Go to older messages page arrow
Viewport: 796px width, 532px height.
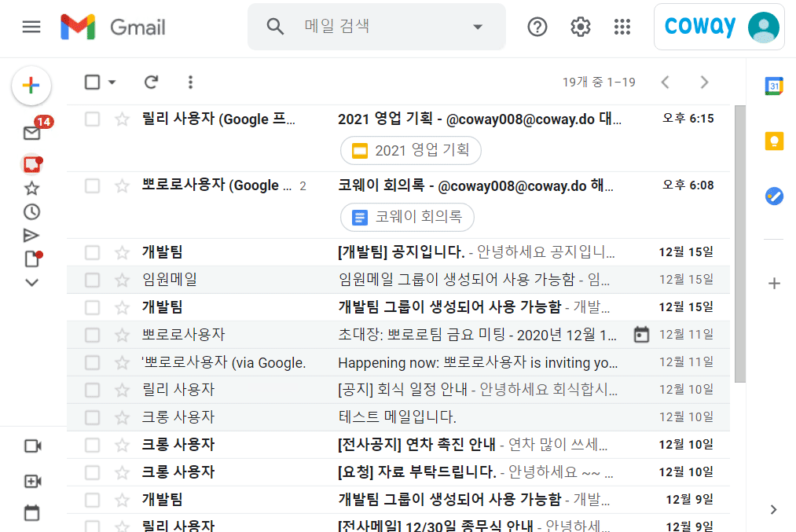click(704, 83)
